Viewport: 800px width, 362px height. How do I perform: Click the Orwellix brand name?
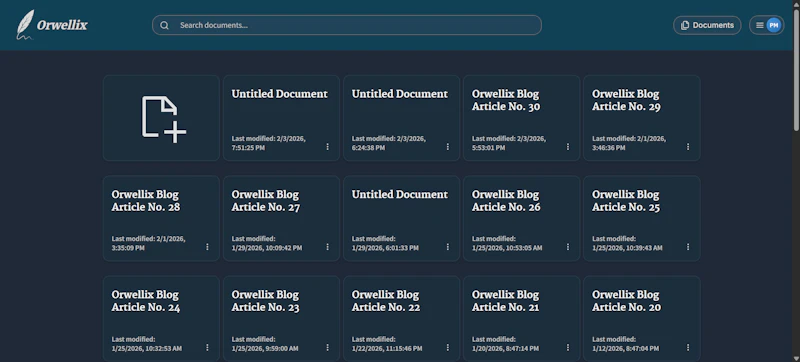pyautogui.click(x=62, y=25)
